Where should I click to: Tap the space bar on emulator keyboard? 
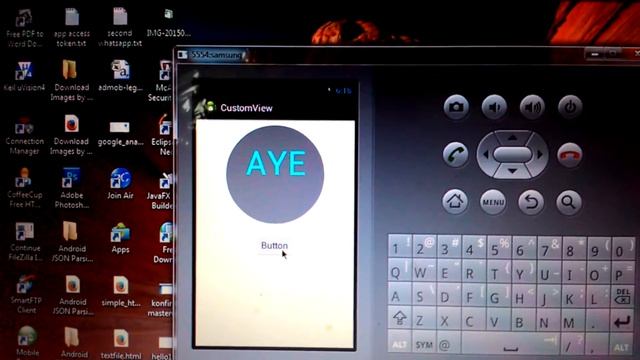coord(510,345)
